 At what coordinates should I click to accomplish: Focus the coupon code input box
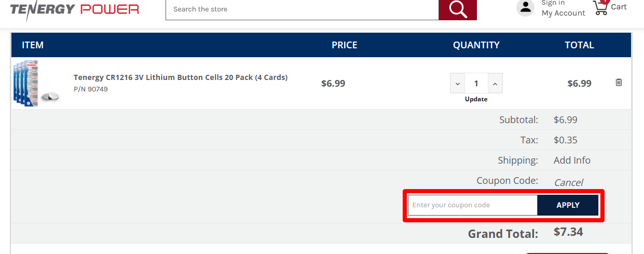472,205
